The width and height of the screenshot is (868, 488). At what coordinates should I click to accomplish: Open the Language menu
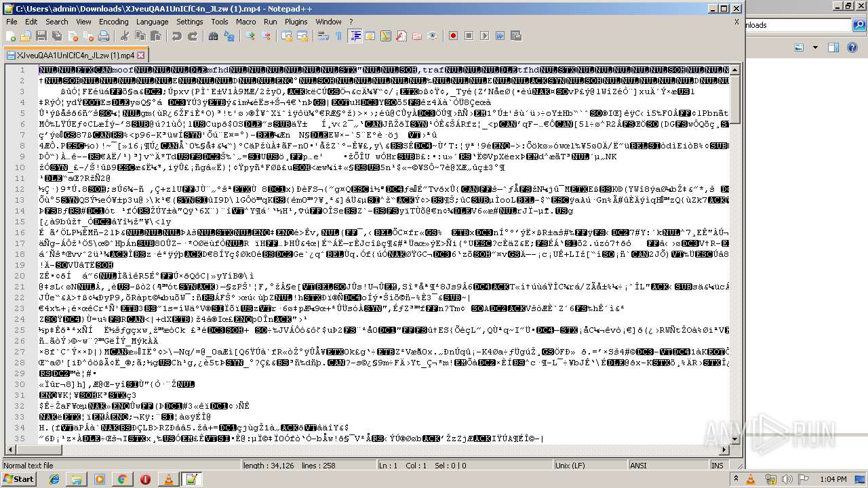pos(152,22)
